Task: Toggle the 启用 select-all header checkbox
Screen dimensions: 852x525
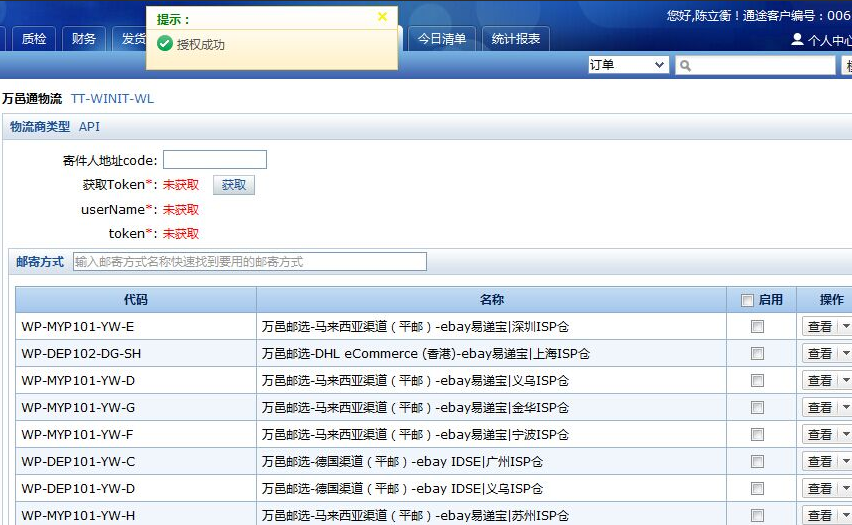Action: pyautogui.click(x=747, y=300)
